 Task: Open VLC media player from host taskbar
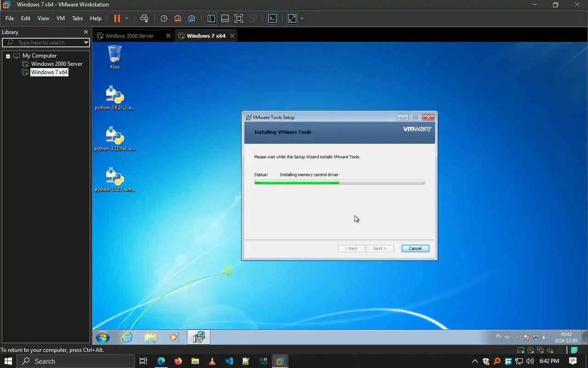click(212, 361)
